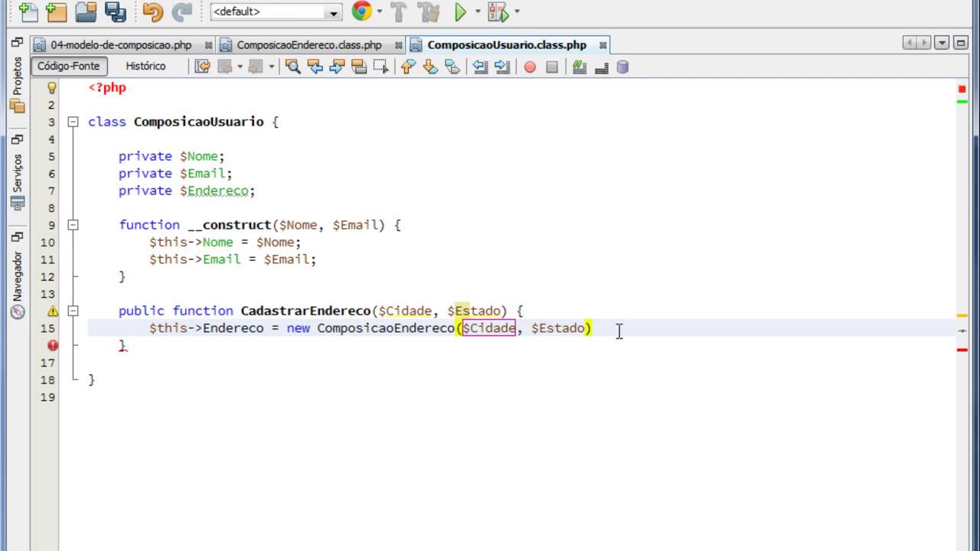Click the Last Edit navigation icon
The image size is (980, 551).
202,67
